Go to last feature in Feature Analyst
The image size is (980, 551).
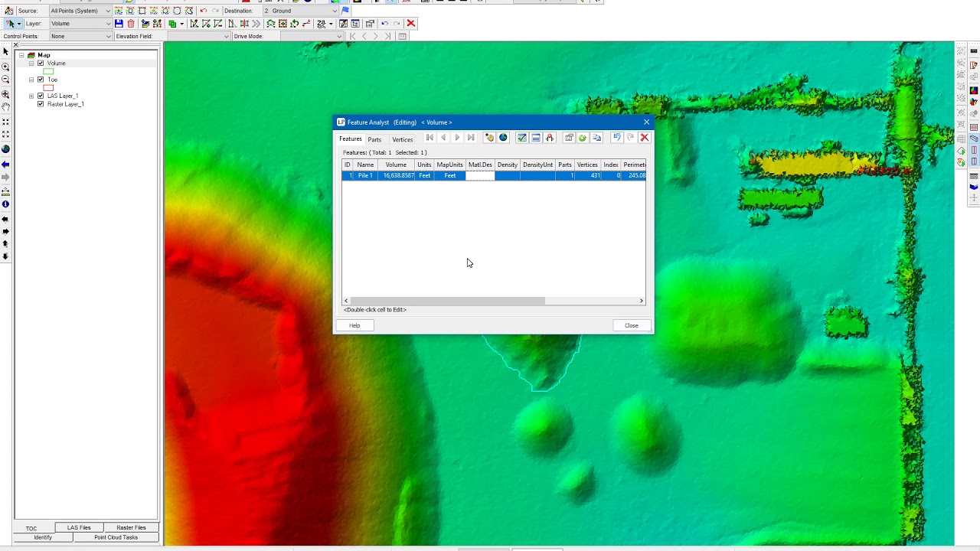point(471,138)
